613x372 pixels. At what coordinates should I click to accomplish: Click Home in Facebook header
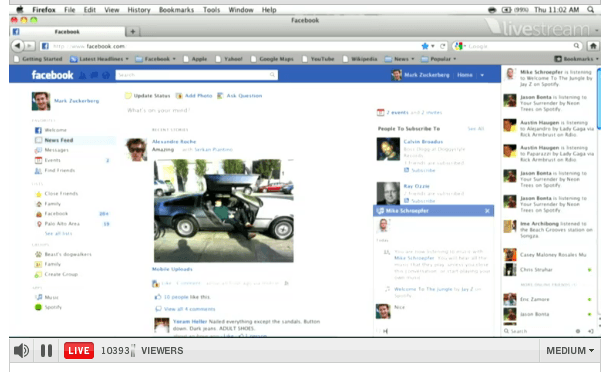click(x=465, y=75)
